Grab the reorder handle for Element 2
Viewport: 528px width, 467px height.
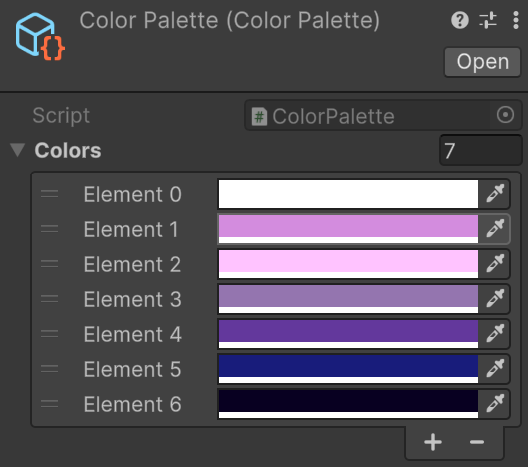tap(50, 264)
